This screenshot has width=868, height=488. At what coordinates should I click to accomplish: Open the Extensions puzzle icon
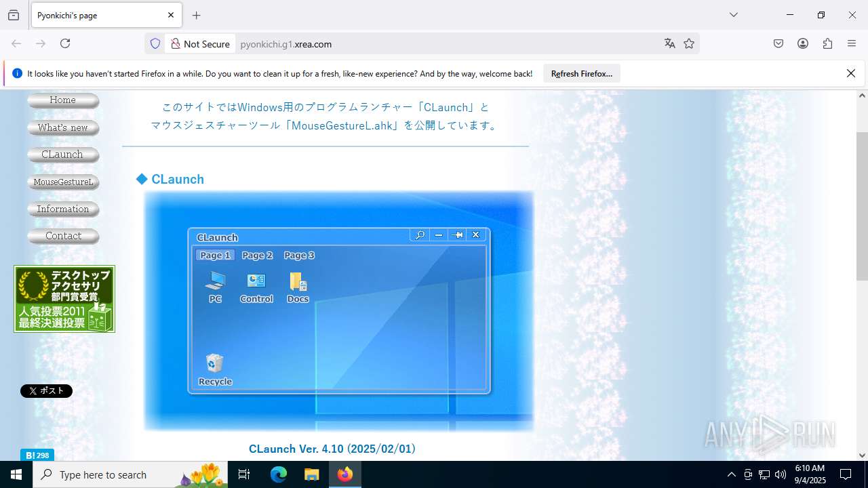click(827, 43)
